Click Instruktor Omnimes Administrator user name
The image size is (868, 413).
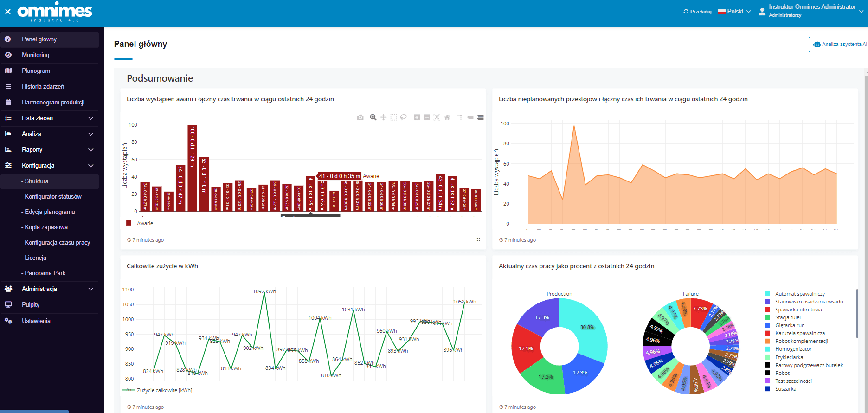point(812,7)
